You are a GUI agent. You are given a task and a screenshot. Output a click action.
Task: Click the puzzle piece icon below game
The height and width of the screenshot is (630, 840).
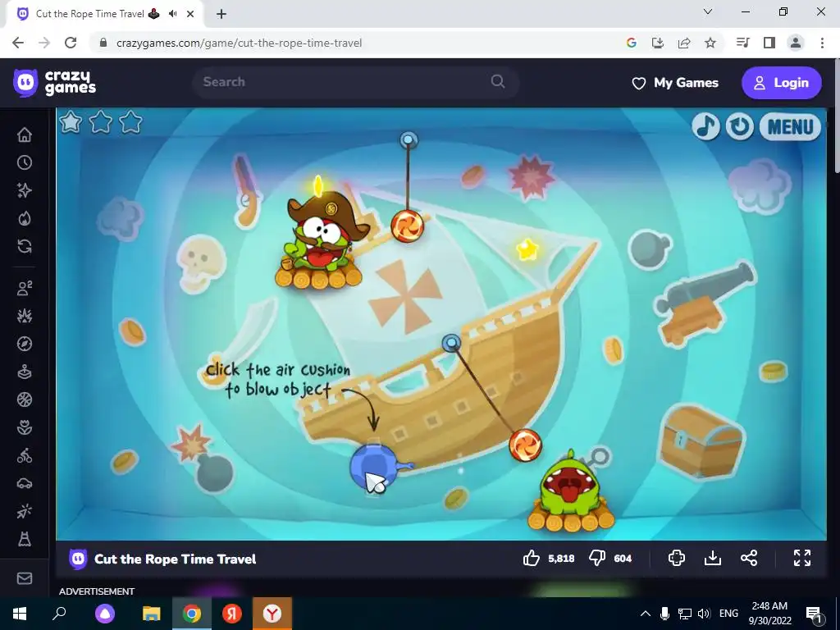677,558
